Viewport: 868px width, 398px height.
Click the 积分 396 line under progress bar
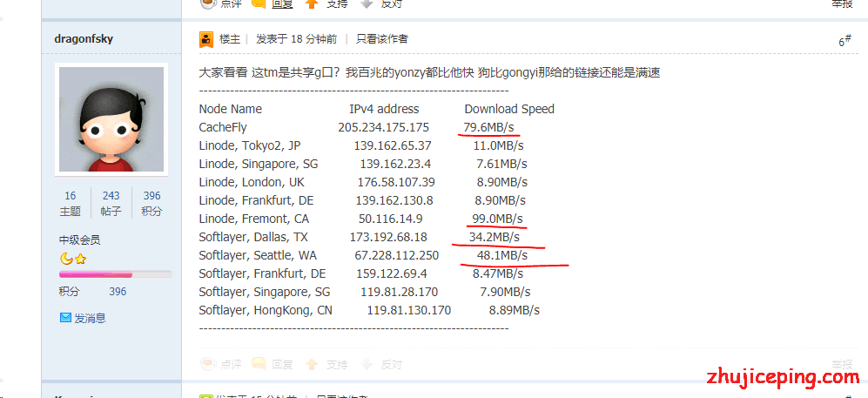(x=93, y=291)
